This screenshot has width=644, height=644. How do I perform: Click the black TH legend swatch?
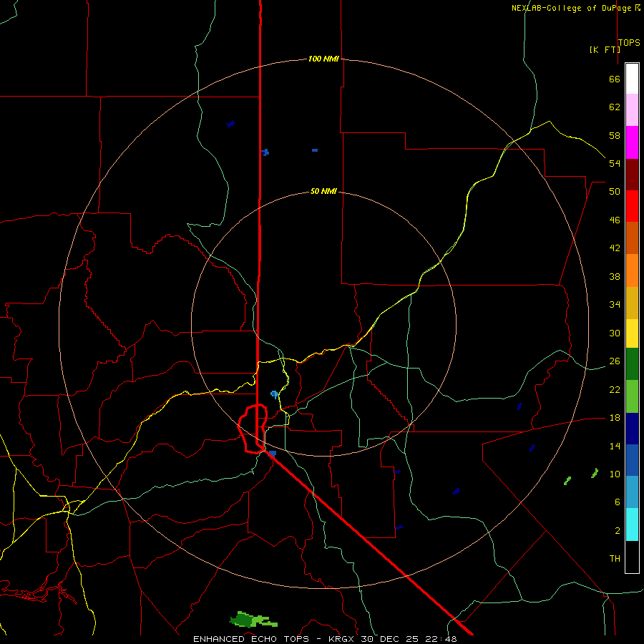[632, 557]
